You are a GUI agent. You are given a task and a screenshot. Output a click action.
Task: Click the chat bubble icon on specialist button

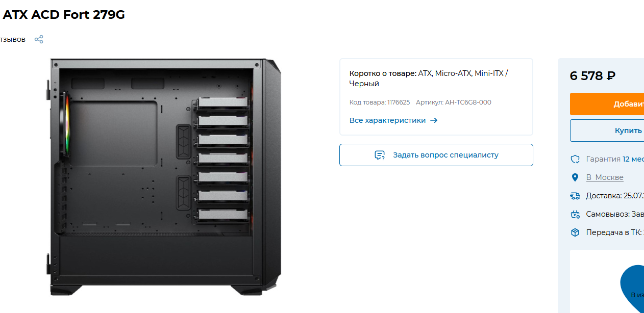tap(380, 155)
